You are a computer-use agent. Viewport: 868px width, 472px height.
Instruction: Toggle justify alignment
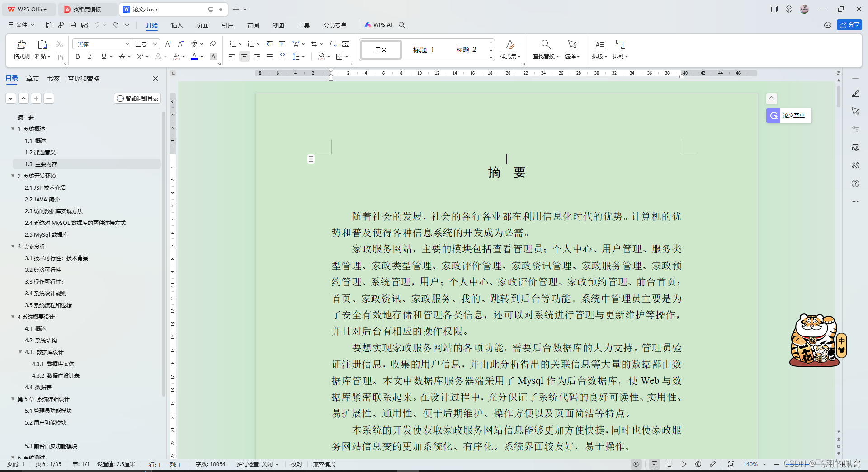click(269, 56)
